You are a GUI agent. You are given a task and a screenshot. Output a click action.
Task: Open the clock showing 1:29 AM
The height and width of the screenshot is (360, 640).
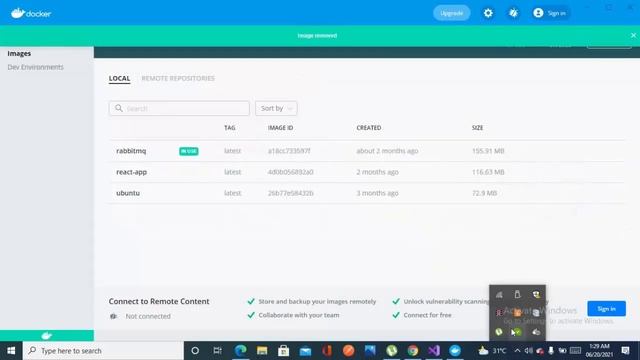[599, 351]
